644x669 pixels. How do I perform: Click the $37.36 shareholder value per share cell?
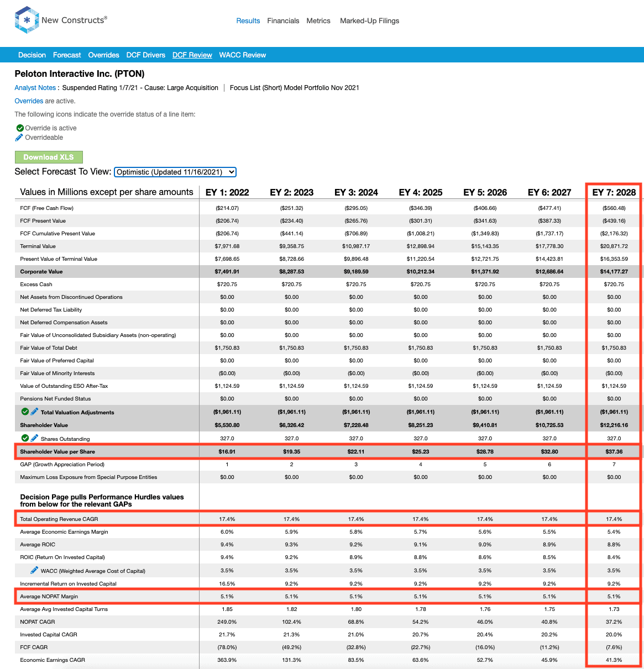pos(614,451)
